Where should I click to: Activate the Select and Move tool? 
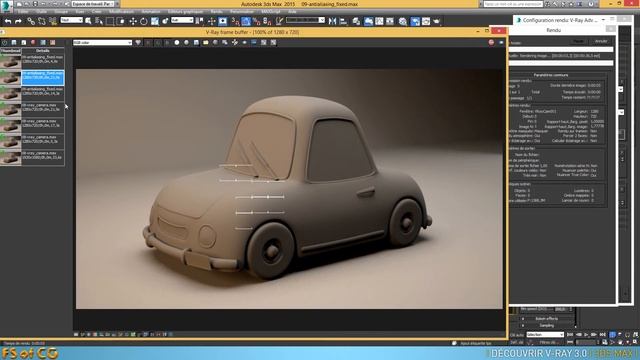133,21
